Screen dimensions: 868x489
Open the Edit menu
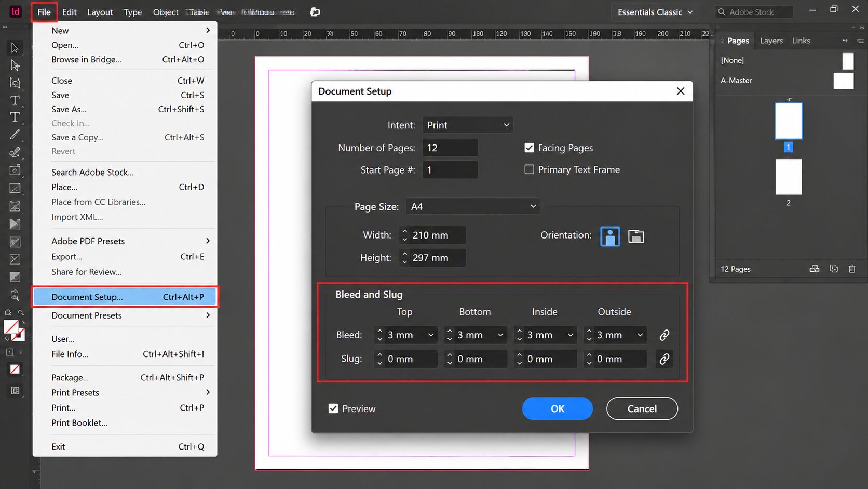point(69,12)
